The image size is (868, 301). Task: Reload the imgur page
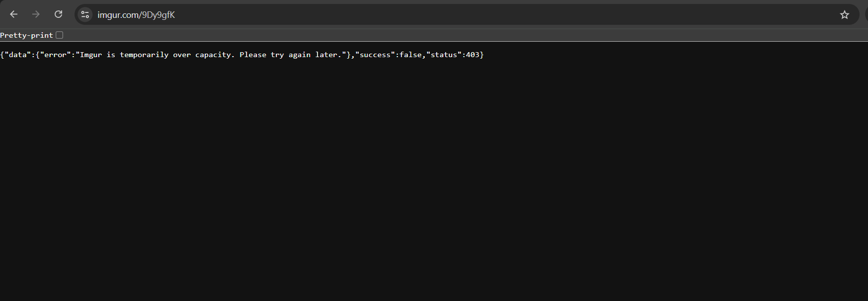[x=58, y=14]
